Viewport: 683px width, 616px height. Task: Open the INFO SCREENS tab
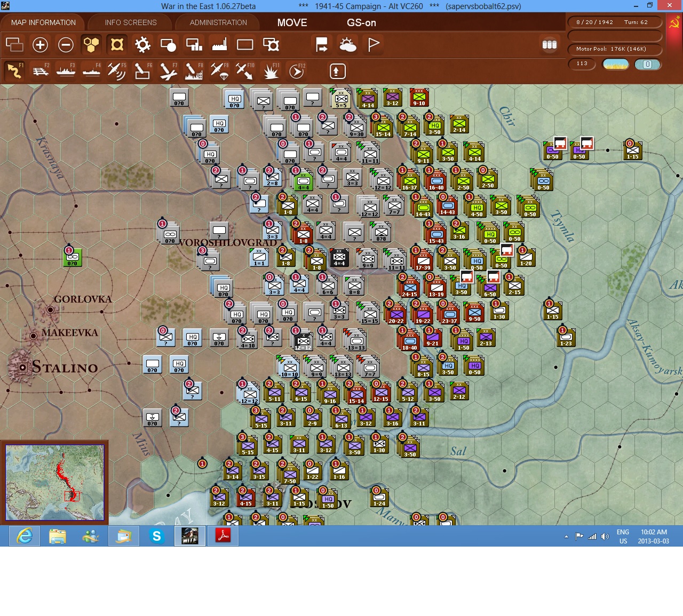[x=131, y=22]
